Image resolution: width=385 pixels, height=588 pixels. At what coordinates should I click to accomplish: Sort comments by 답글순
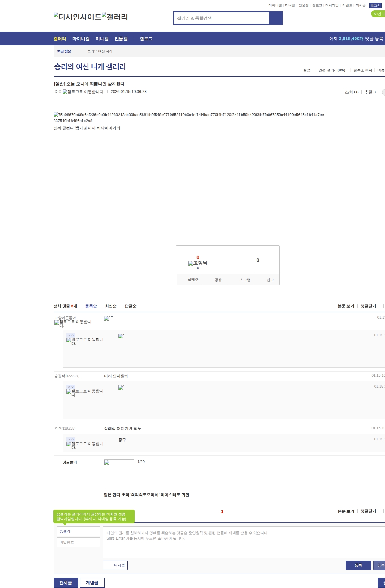pyautogui.click(x=131, y=306)
